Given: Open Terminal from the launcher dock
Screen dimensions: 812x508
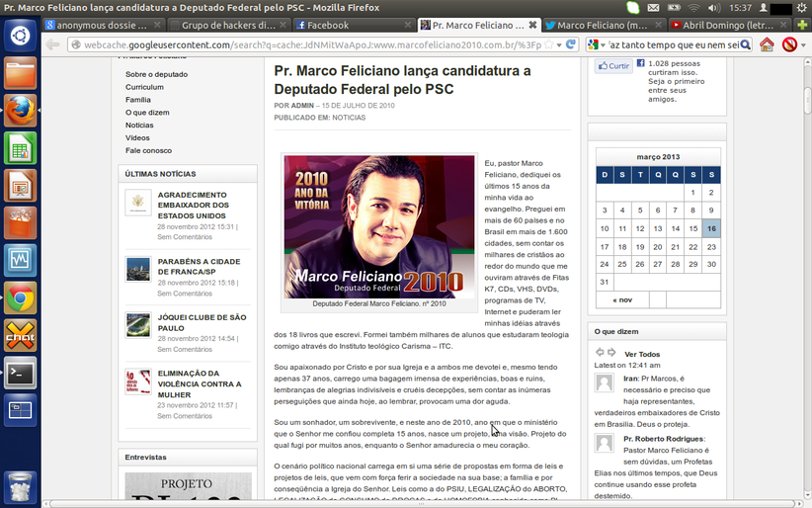Looking at the screenshot, I should [20, 373].
